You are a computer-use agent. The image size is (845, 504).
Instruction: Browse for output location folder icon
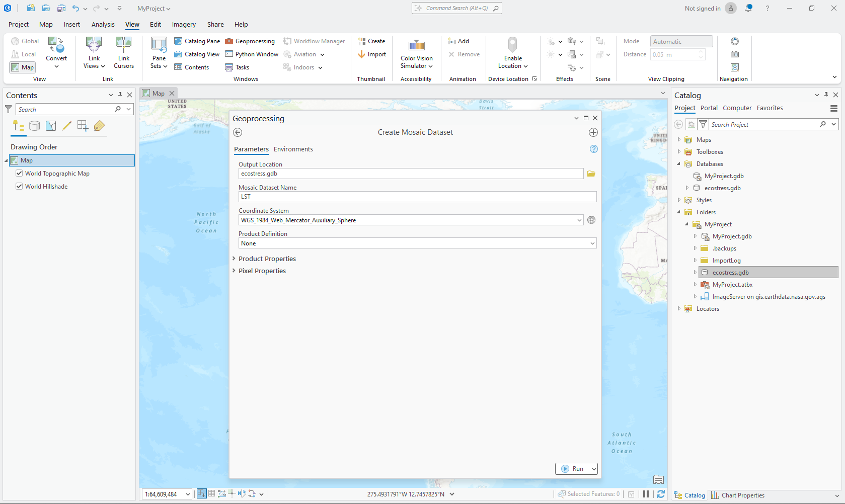[x=591, y=174]
